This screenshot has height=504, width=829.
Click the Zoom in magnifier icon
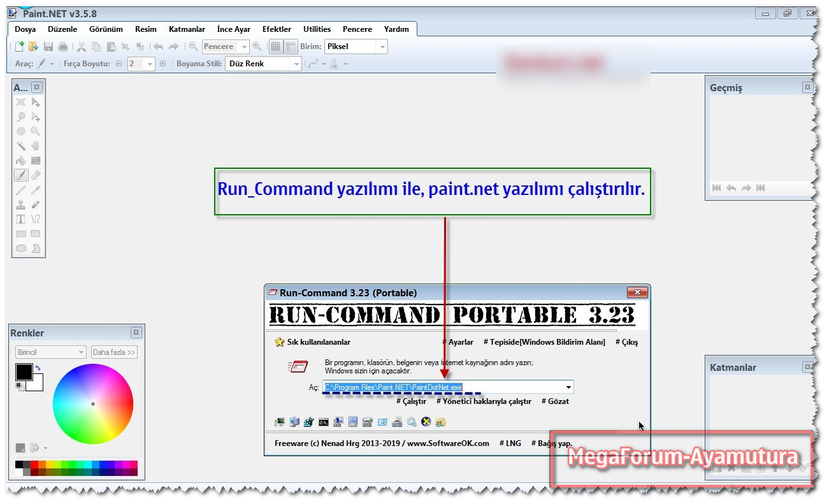click(257, 47)
